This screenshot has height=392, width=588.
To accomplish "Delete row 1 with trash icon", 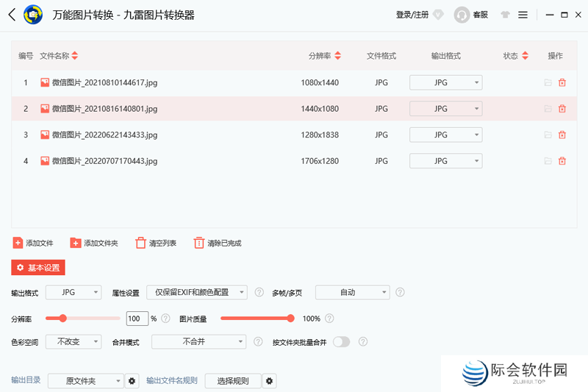I will [562, 83].
